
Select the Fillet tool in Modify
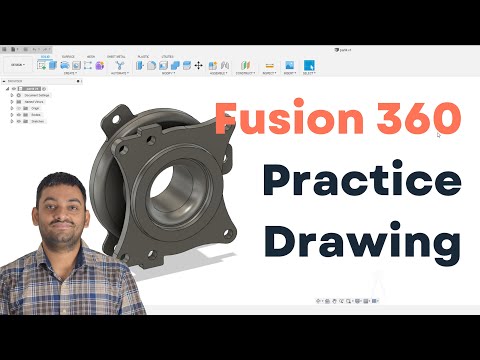coord(152,65)
